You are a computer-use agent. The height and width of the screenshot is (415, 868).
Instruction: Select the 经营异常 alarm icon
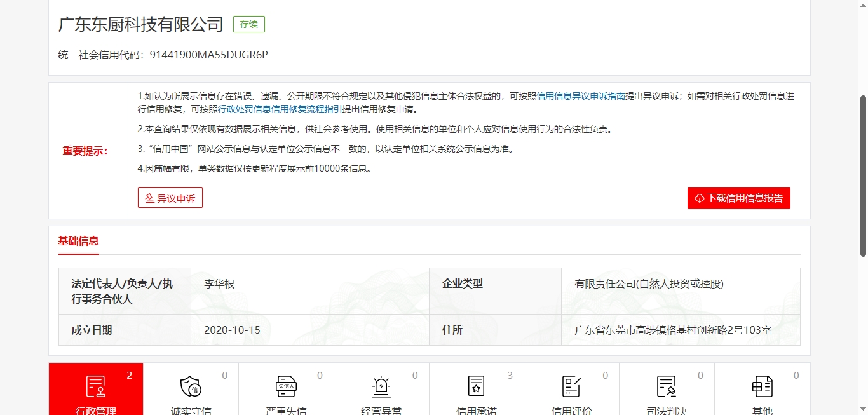tap(381, 386)
